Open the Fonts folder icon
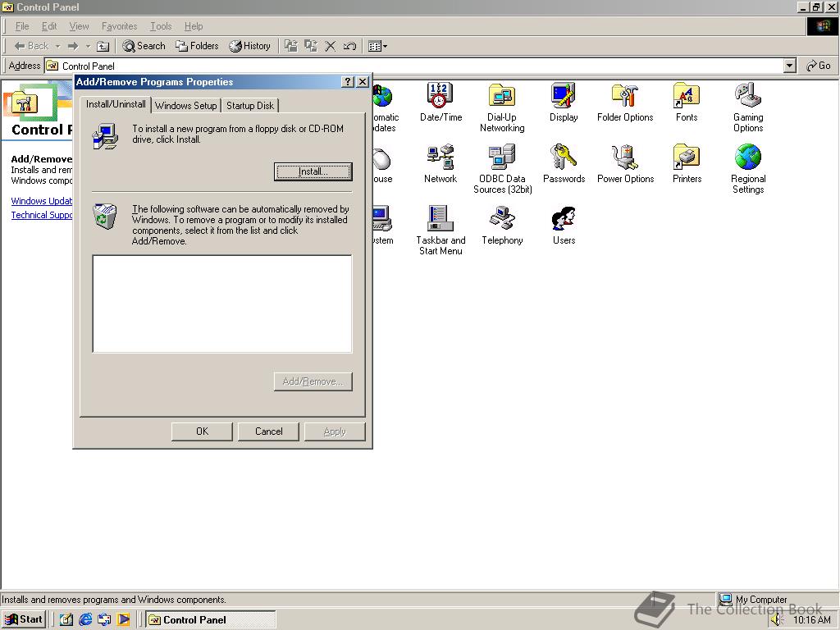Viewport: 840px width, 630px height. (686, 98)
